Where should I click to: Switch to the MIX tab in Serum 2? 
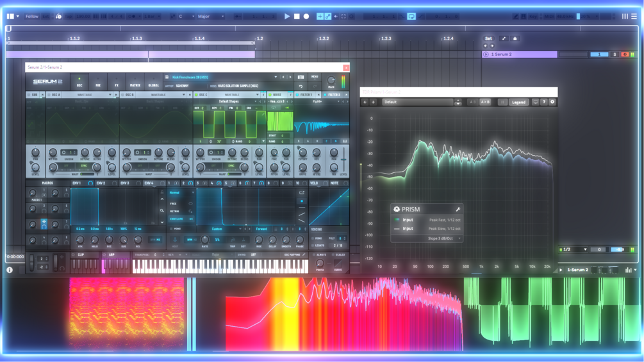click(98, 81)
